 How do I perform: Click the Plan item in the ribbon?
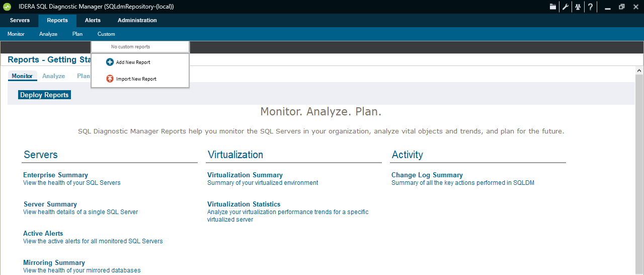pyautogui.click(x=77, y=34)
